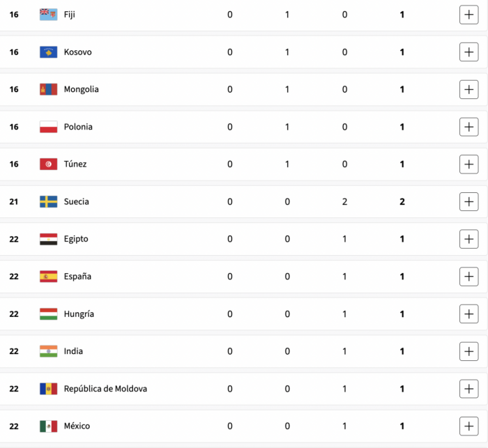Image resolution: width=488 pixels, height=448 pixels.
Task: Click plus button for México
Action: (468, 426)
